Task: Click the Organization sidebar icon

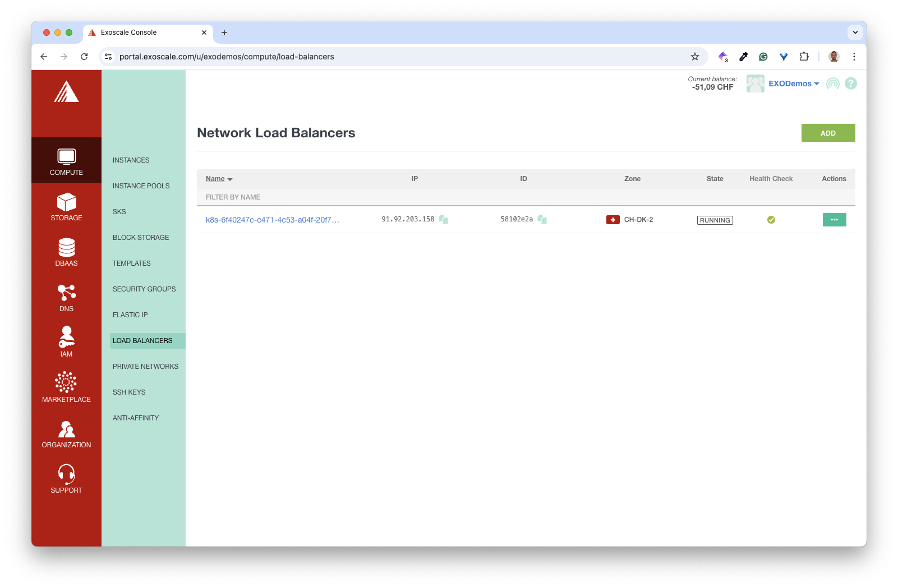Action: 66,432
